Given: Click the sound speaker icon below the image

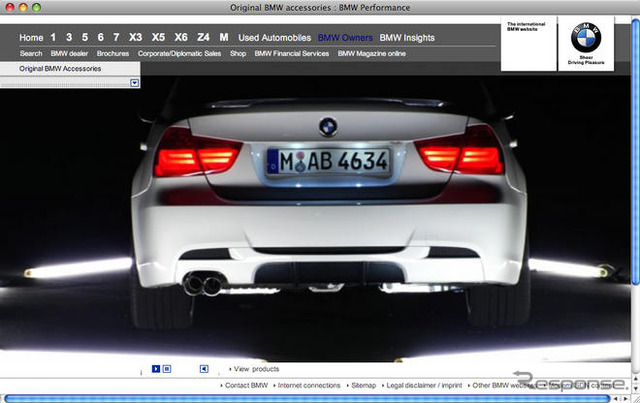Looking at the screenshot, I should 204,369.
